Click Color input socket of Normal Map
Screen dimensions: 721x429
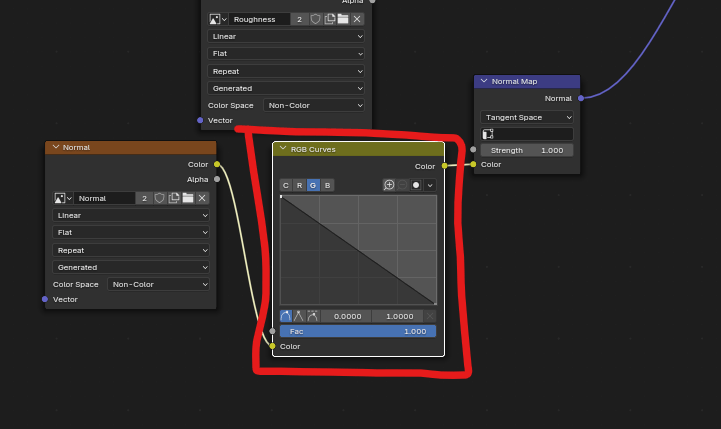pos(473,164)
